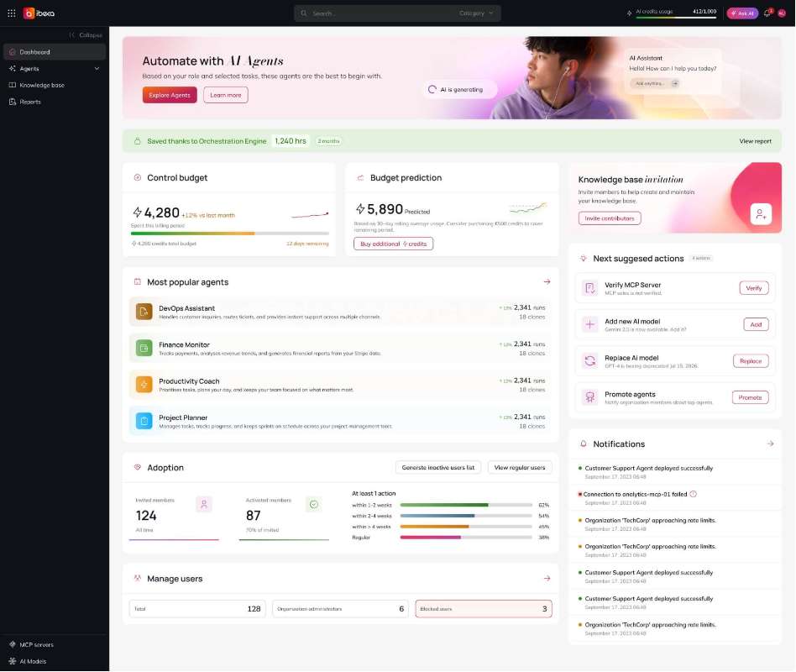Click the info icon next to failed connection

click(x=694, y=494)
